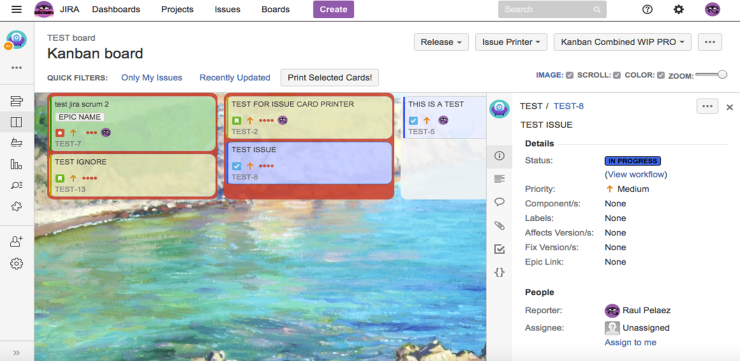Screen dimensions: 740x361
Task: Show the Comments speech bubble icon
Action: [x=499, y=202]
